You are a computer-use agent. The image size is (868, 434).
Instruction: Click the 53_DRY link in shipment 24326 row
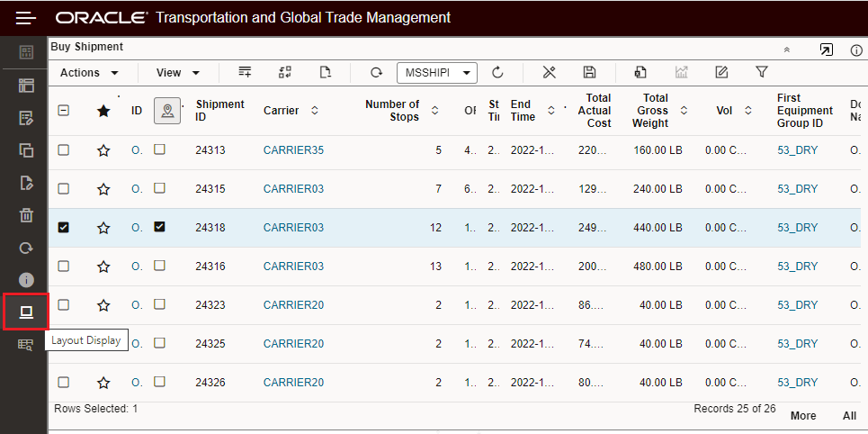[798, 383]
